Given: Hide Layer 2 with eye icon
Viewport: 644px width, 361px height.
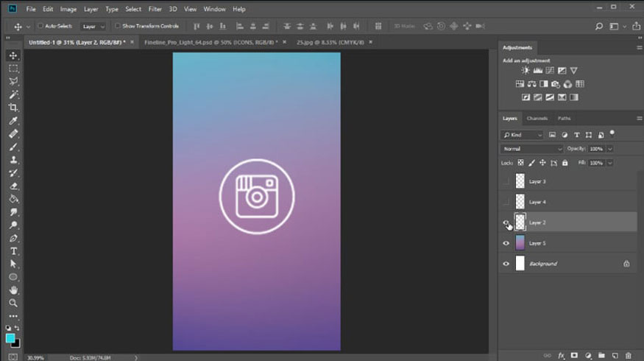Looking at the screenshot, I should [506, 222].
